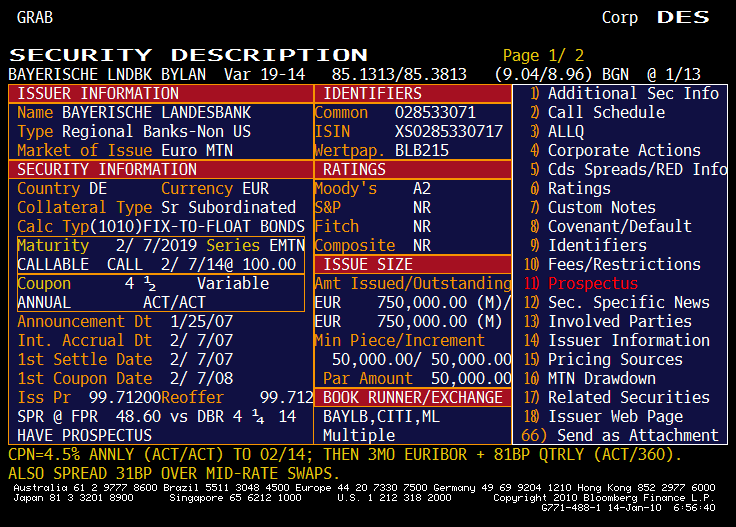Image resolution: width=736 pixels, height=527 pixels.
Task: Click the red Prospectus link
Action: pos(592,283)
